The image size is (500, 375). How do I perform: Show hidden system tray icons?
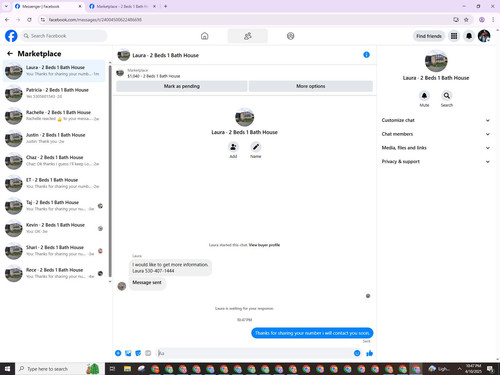coord(459,369)
